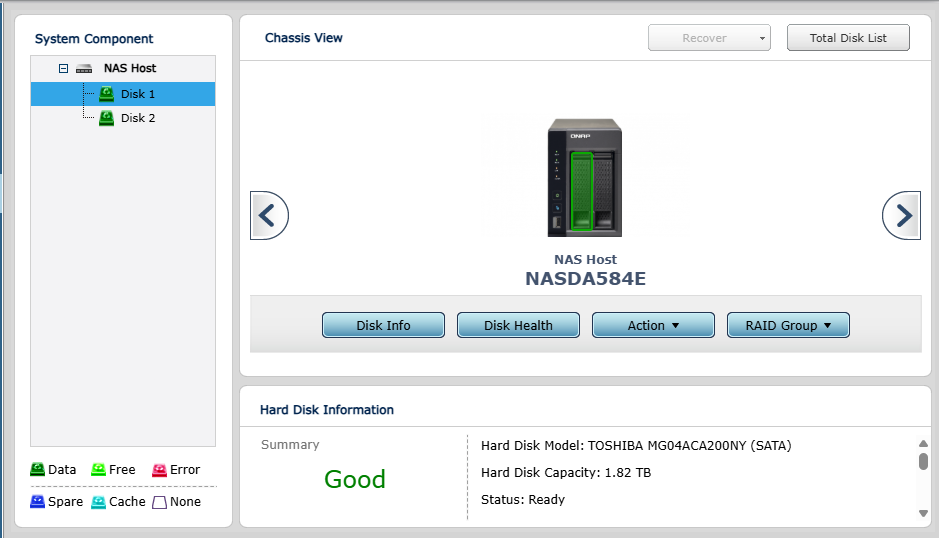Open the Total Disk List
This screenshot has width=939, height=538.
(848, 38)
